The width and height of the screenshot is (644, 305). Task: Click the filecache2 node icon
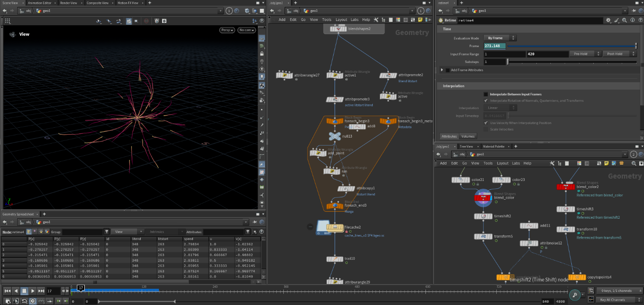[335, 227]
